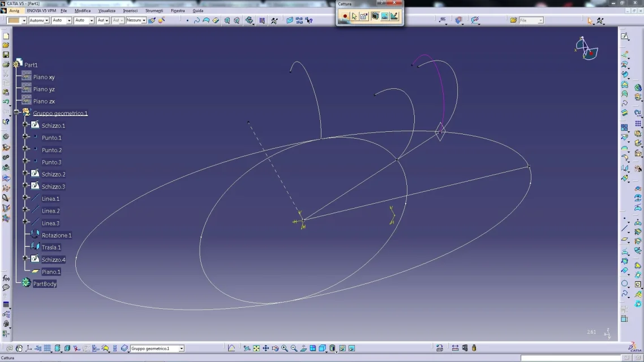The height and width of the screenshot is (362, 644).
Task: Click the Swap visible space icon
Action: [352, 348]
